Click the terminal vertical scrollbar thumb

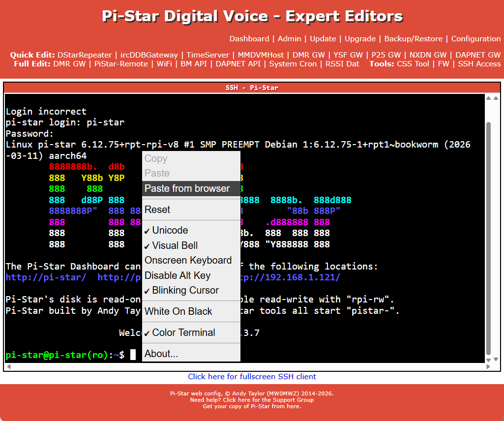(x=489, y=238)
